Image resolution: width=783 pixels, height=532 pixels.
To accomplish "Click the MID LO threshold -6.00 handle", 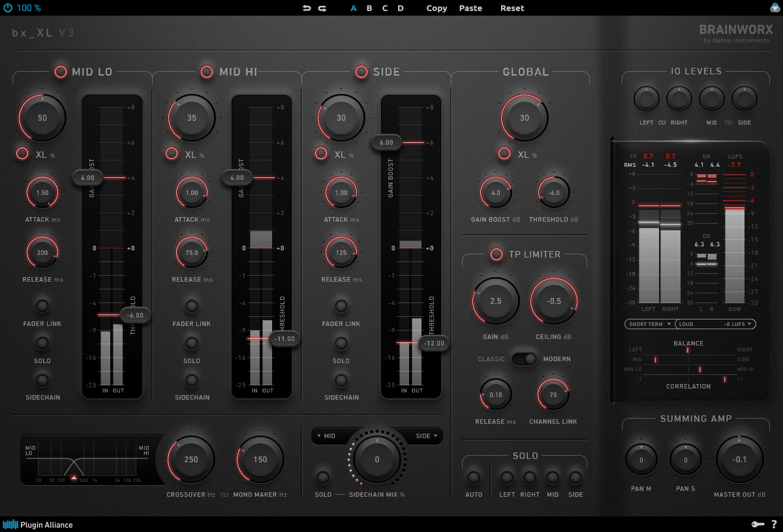I will pos(136,314).
